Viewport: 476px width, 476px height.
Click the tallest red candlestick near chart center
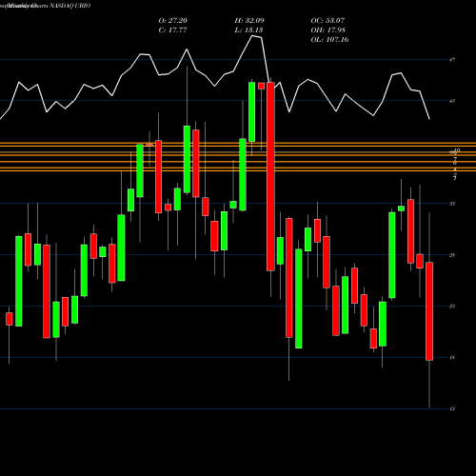[270, 176]
